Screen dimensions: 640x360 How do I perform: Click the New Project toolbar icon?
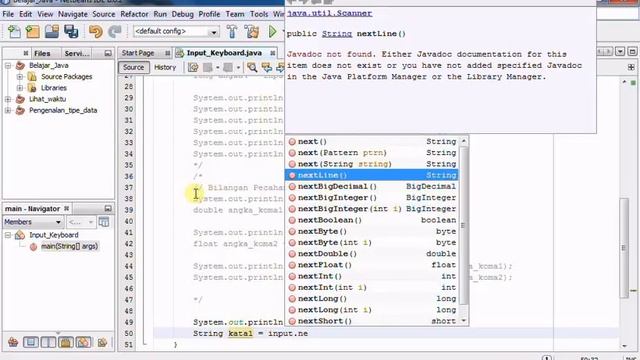pyautogui.click(x=33, y=31)
